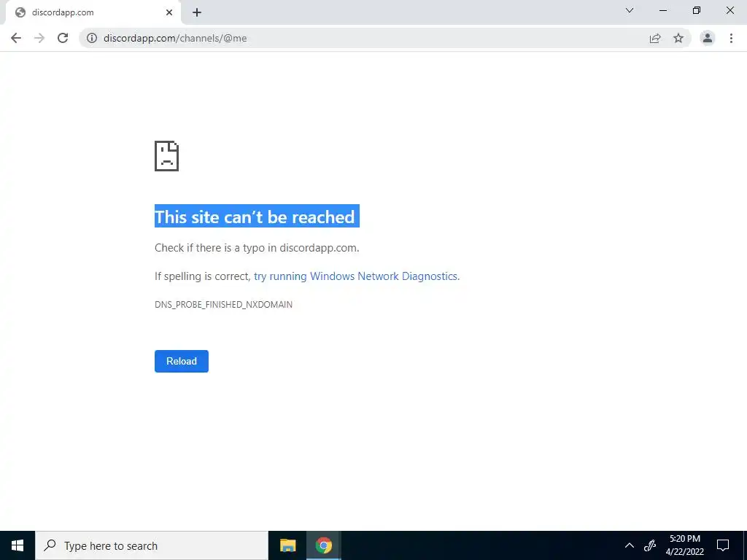Click the 'Check if there is a typo' text
The height and width of the screenshot is (560, 747).
(x=257, y=248)
